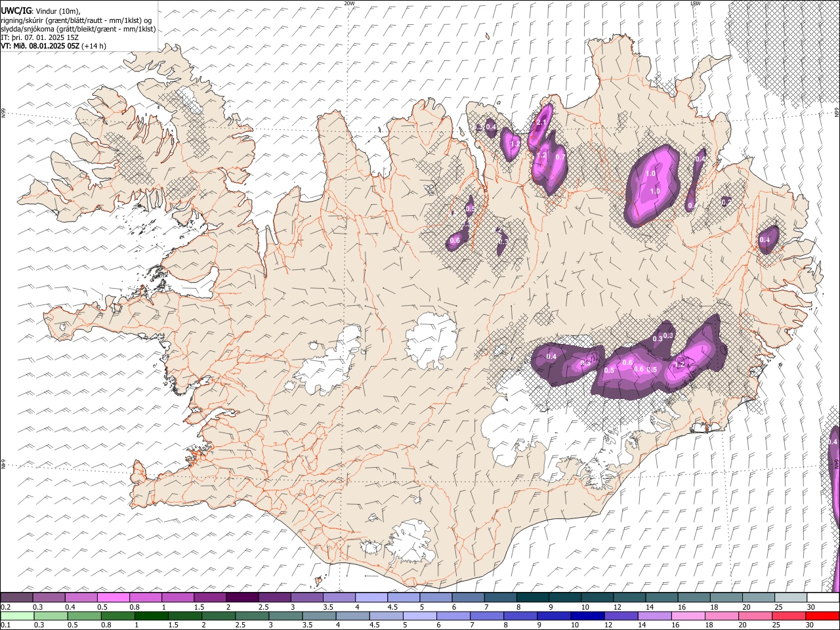Click the '20W' longitude label
The height and width of the screenshot is (630, 840).
point(349,3)
